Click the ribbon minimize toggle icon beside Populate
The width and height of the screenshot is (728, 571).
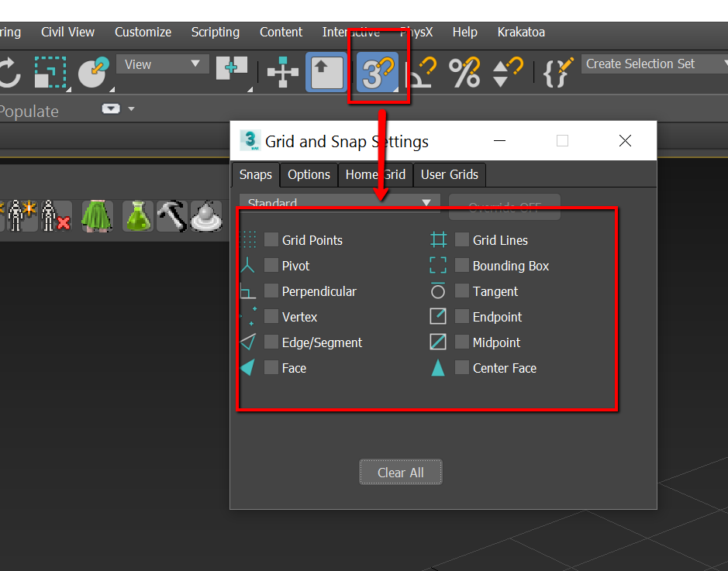coord(111,109)
